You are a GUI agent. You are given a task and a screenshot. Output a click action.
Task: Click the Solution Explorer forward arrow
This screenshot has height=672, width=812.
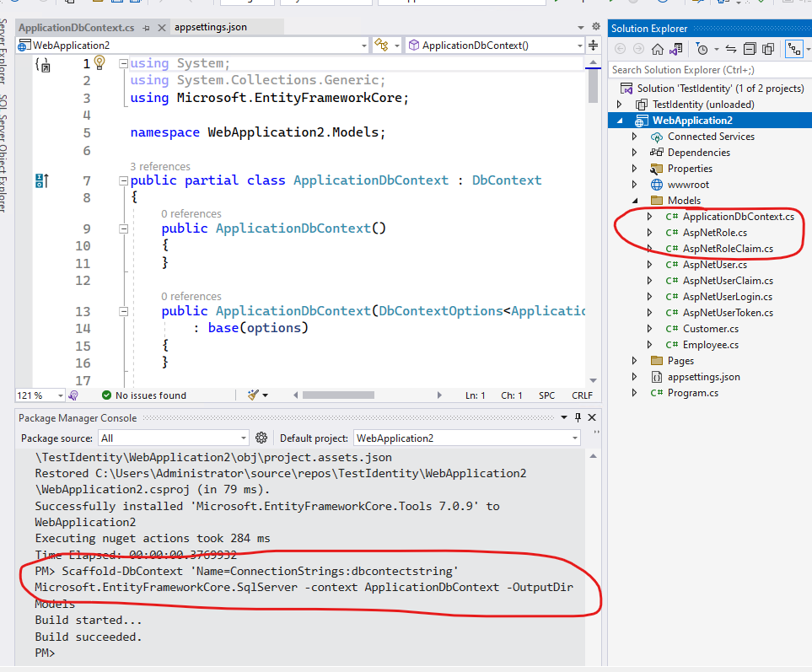638,49
